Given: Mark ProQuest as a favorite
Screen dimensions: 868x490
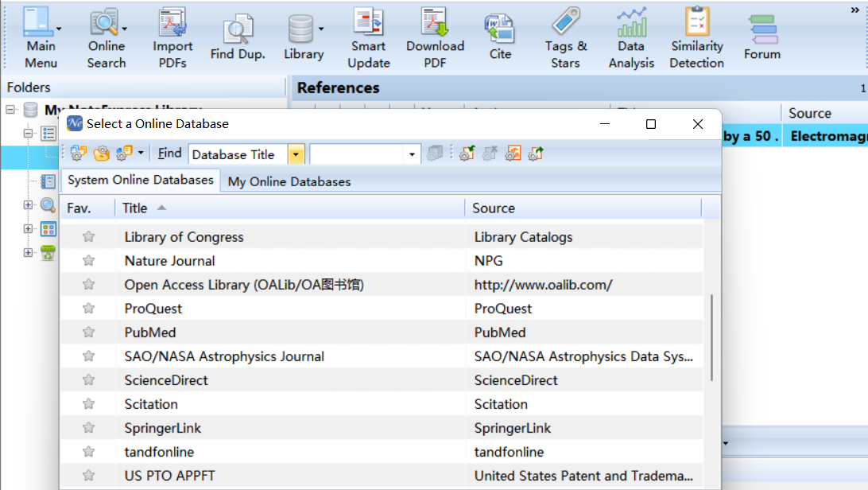Looking at the screenshot, I should pyautogui.click(x=88, y=309).
